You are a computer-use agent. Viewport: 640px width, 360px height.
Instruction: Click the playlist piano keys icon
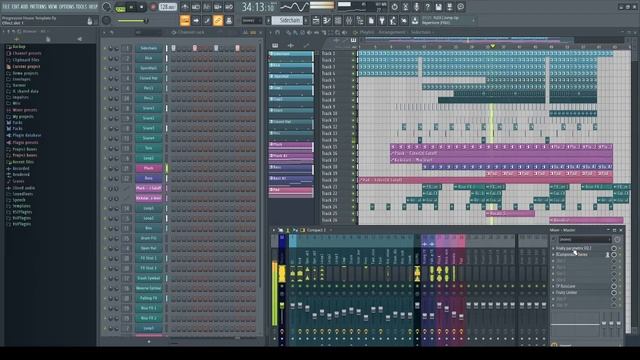click(x=353, y=40)
